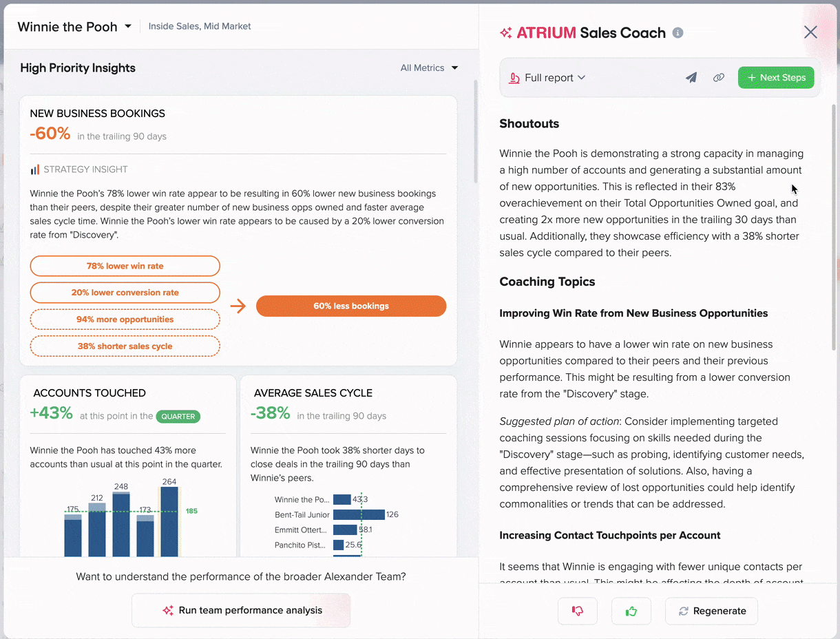Image resolution: width=840 pixels, height=639 pixels.
Task: Click the insights panel vertical scrollbar
Action: (x=475, y=131)
